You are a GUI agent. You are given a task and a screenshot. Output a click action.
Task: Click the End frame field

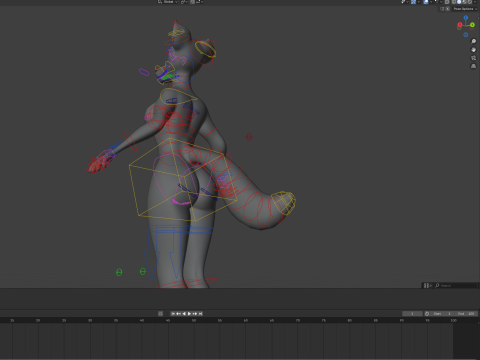(x=466, y=314)
